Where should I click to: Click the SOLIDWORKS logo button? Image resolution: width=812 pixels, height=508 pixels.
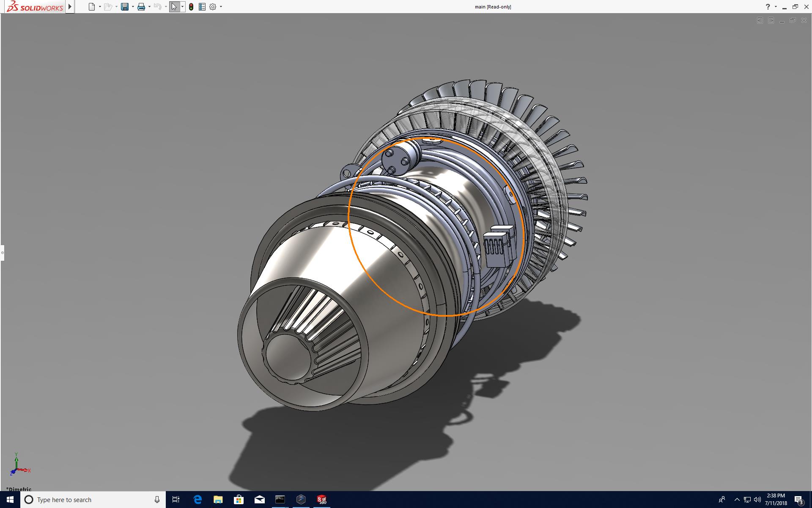tap(36, 7)
